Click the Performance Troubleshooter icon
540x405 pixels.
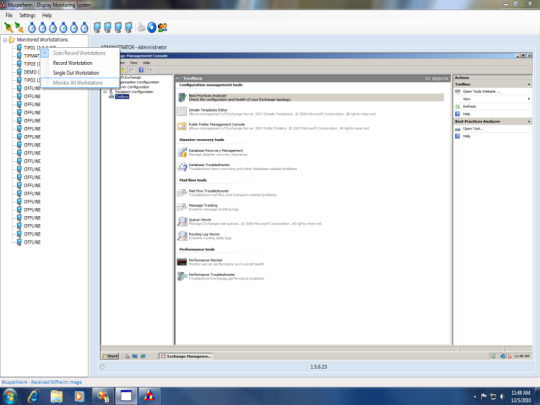point(182,276)
